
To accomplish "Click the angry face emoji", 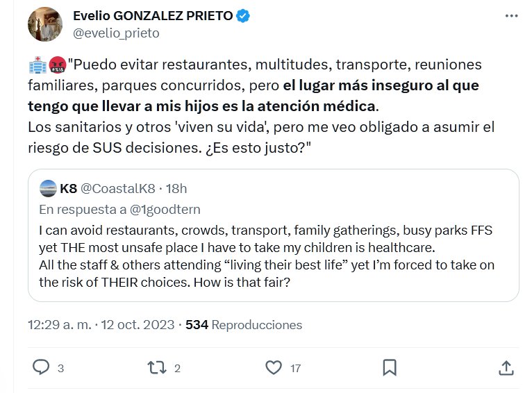I will [57, 65].
